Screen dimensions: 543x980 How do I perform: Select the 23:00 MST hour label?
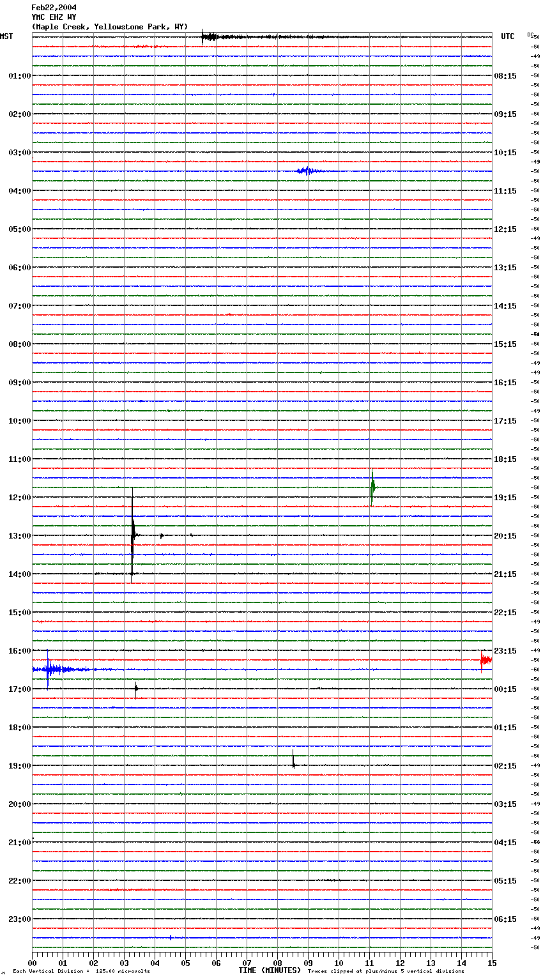[x=19, y=919]
